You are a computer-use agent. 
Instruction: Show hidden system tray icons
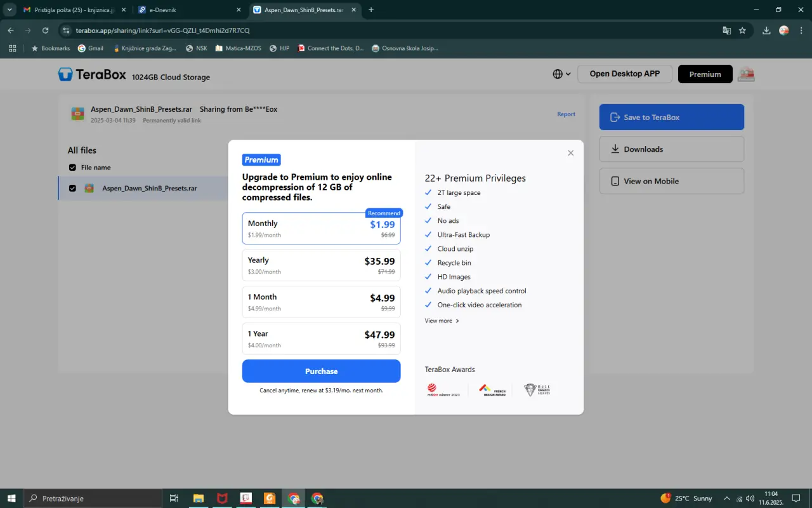click(727, 498)
